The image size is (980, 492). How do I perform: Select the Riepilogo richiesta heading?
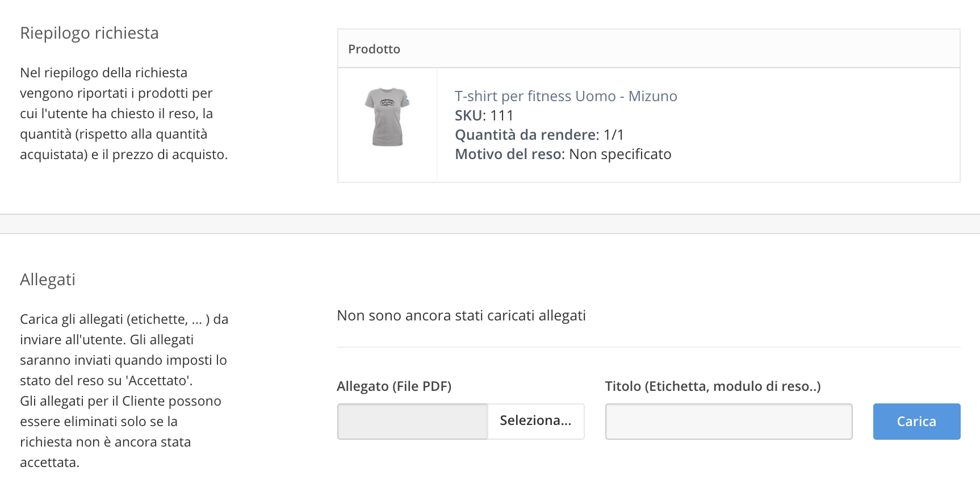click(x=89, y=33)
